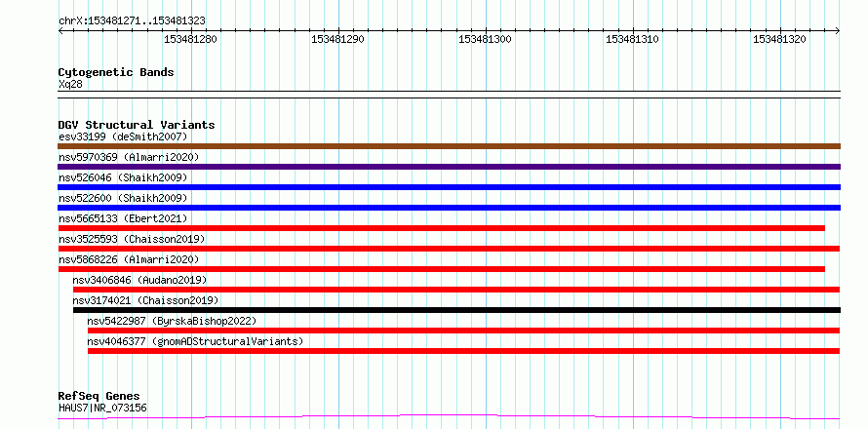Open nsv5868226 (Almarri2020) variant label
The image size is (868, 429).
(129, 259)
